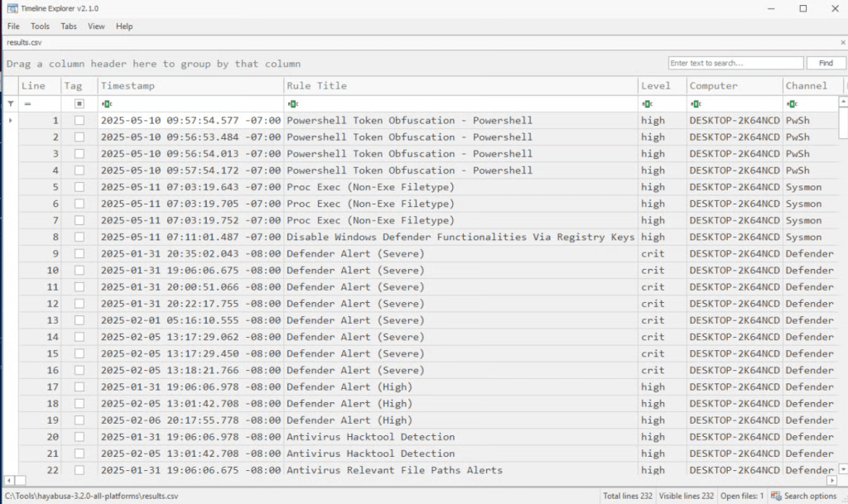The image size is (848, 504).
Task: Tag line 1 using its checkbox
Action: click(x=79, y=121)
